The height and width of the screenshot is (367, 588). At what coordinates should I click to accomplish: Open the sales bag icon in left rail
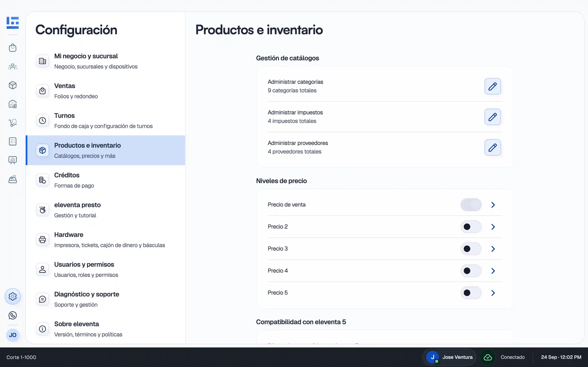tap(13, 48)
